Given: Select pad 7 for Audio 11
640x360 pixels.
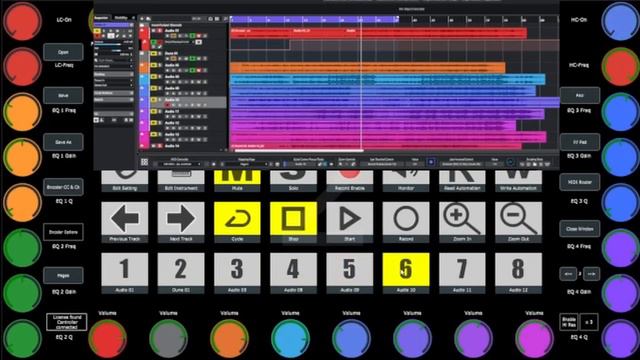Looking at the screenshot, I should pos(462,273).
